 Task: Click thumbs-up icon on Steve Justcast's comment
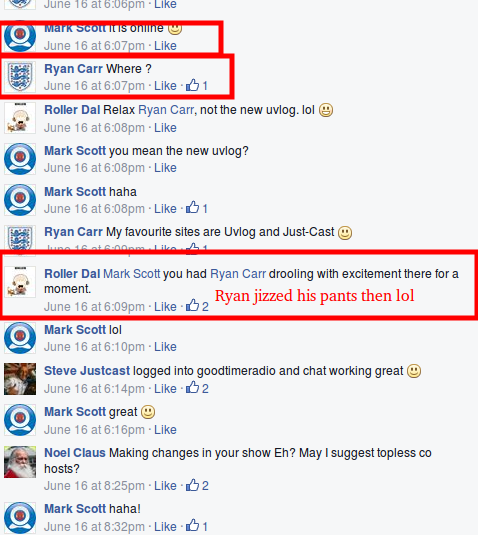pos(192,388)
